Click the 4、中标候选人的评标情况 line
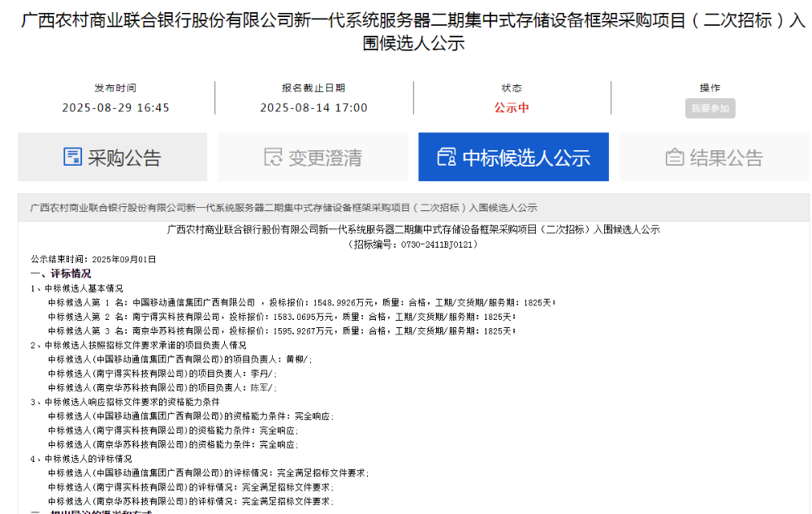Viewport: 812px width, 514px height. point(80,459)
